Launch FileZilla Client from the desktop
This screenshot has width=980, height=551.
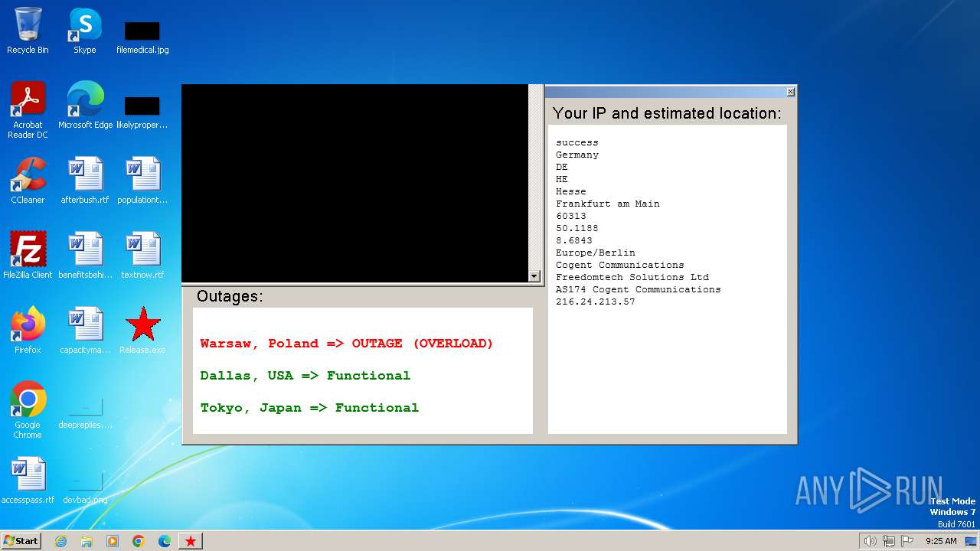click(x=28, y=256)
